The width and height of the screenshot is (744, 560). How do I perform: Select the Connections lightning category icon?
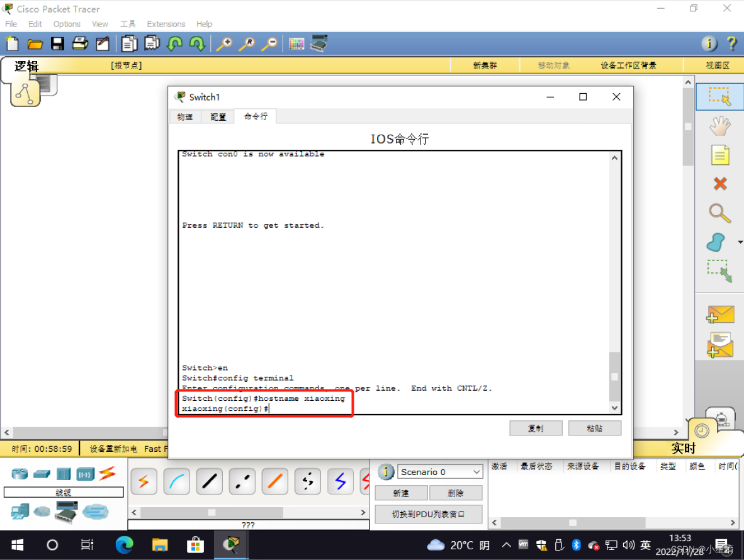pos(107,473)
